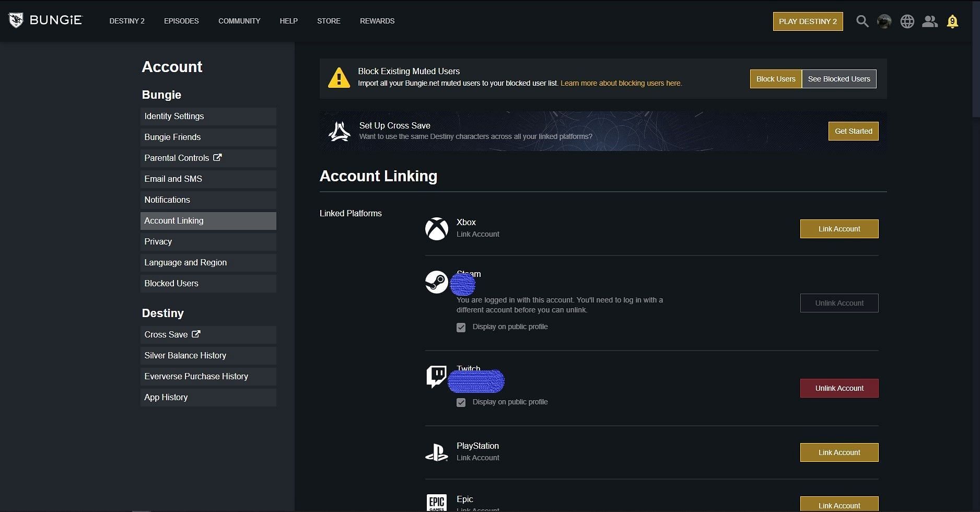
Task: Click the Block Users button
Action: [x=776, y=79]
